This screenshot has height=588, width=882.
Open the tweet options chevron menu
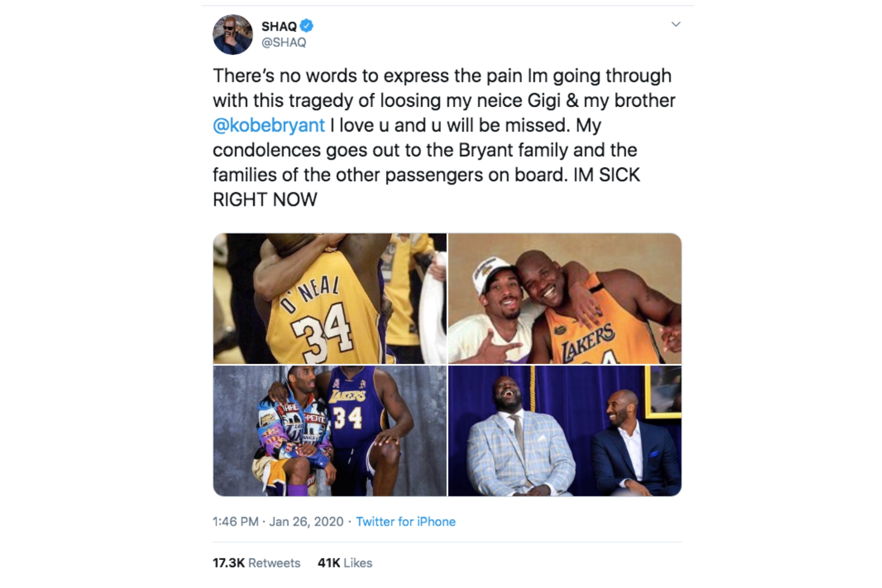point(676,25)
